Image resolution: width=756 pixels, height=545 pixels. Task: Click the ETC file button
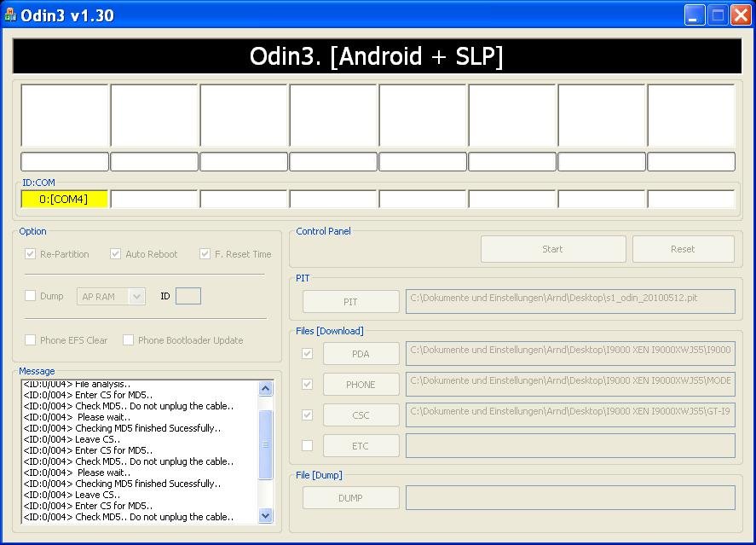[x=361, y=446]
